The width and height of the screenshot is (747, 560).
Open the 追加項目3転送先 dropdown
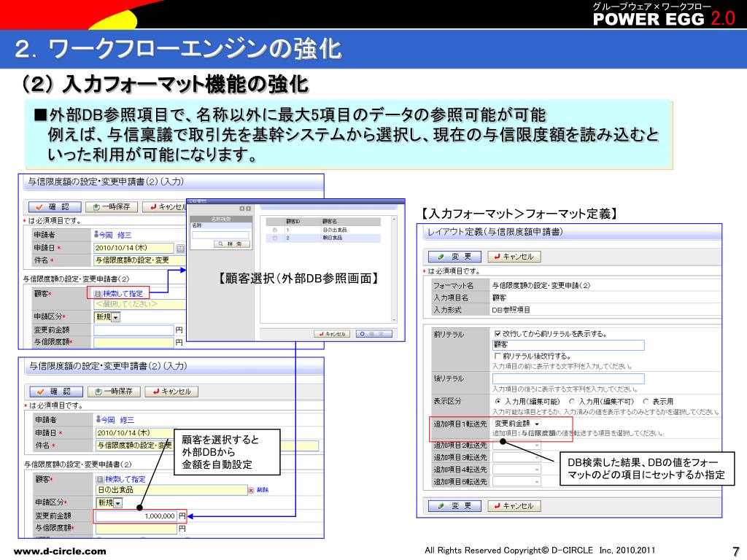[516, 457]
